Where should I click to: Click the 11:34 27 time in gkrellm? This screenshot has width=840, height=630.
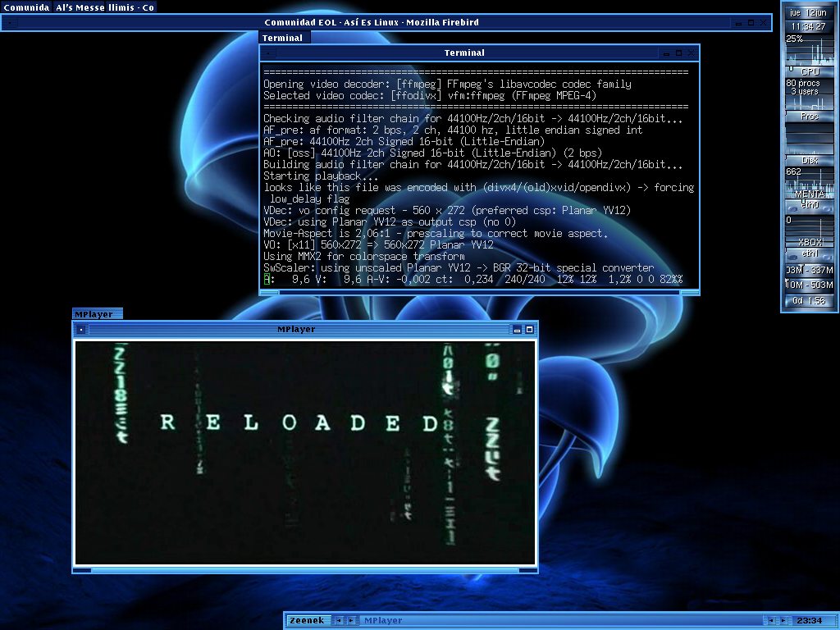pyautogui.click(x=809, y=26)
